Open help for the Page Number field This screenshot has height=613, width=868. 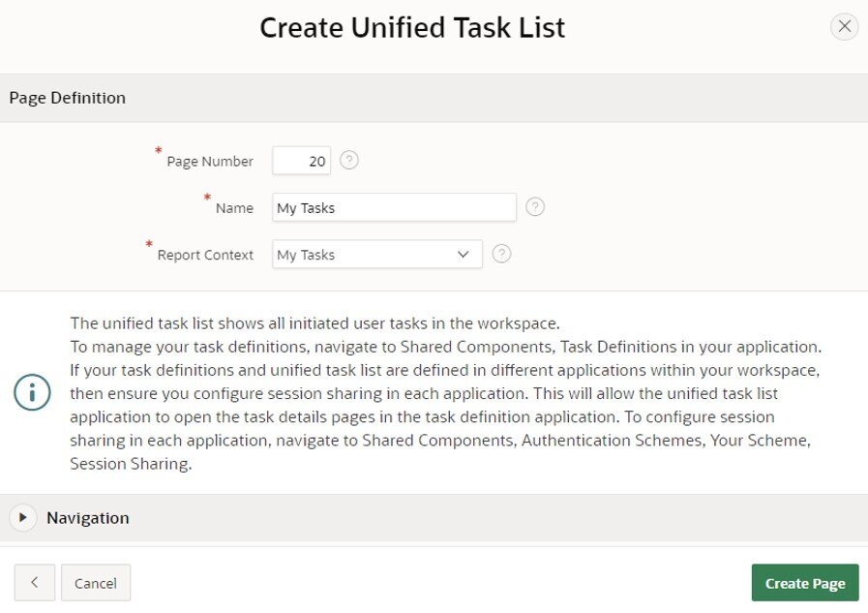[348, 159]
